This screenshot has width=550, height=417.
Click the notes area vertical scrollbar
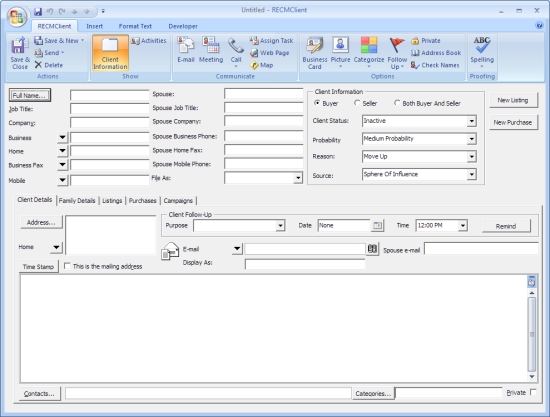(x=531, y=334)
